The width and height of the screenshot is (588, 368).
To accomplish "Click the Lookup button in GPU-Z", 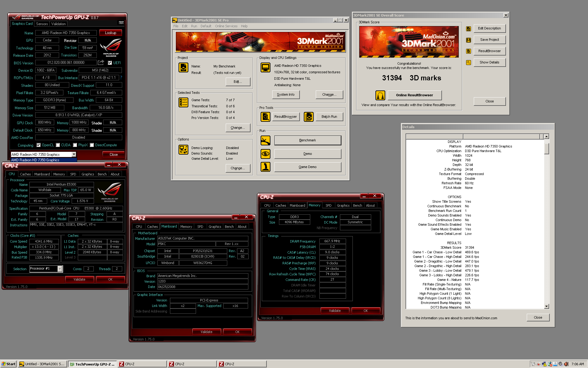I will (x=111, y=33).
